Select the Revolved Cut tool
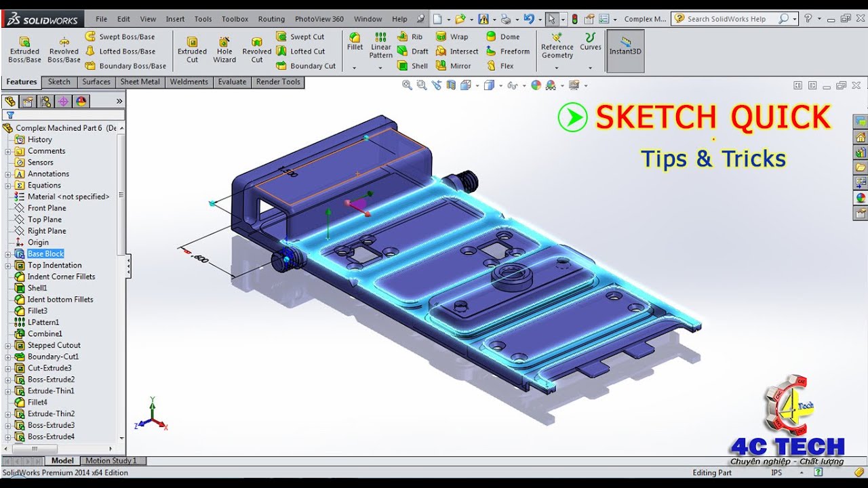868x488 pixels. tap(257, 51)
